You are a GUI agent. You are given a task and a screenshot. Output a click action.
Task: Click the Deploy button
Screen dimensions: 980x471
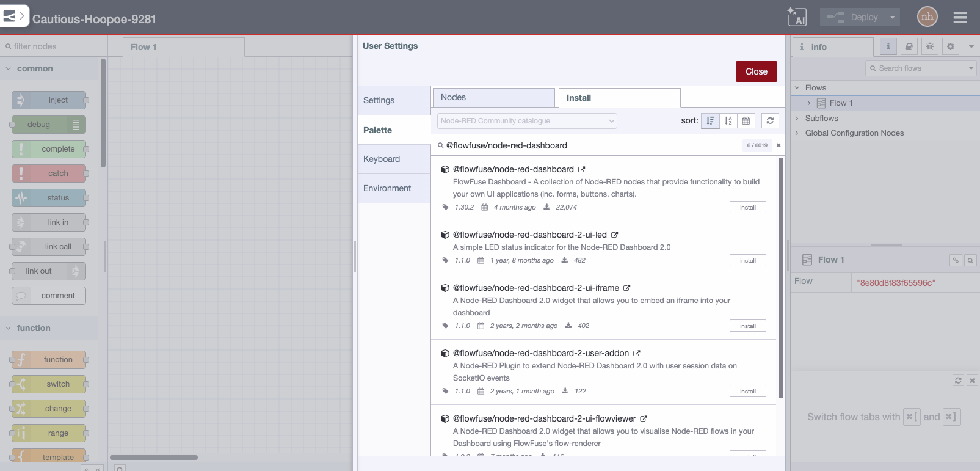(x=853, y=17)
